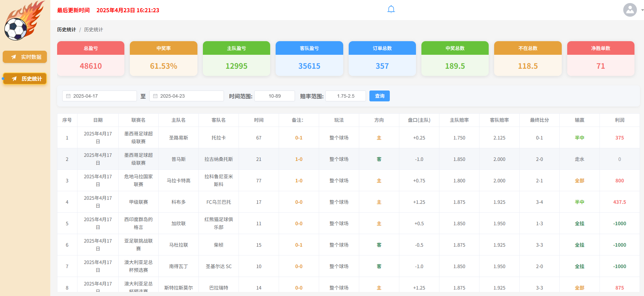Click calendar icon in start date field

(68, 96)
